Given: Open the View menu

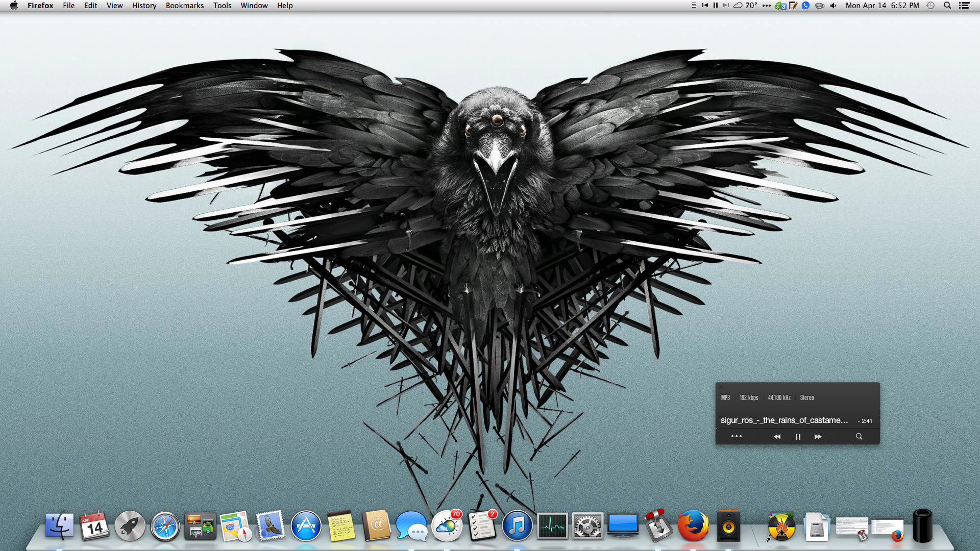Looking at the screenshot, I should click(114, 6).
